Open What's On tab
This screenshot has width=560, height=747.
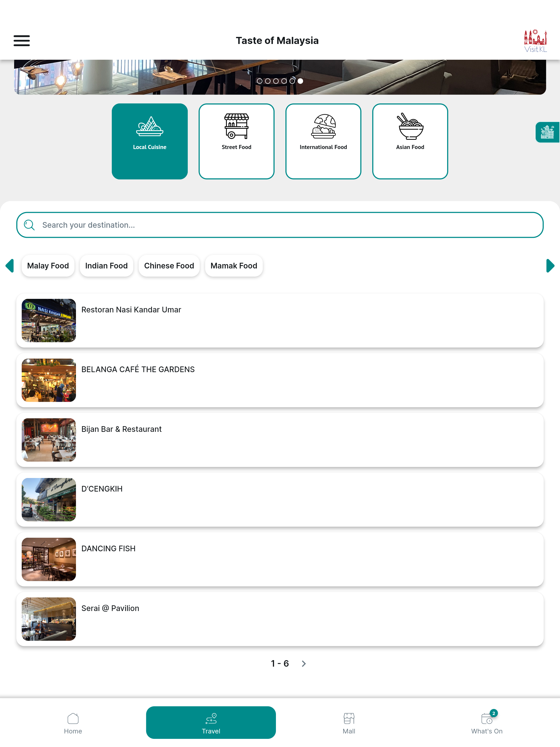pyautogui.click(x=487, y=723)
